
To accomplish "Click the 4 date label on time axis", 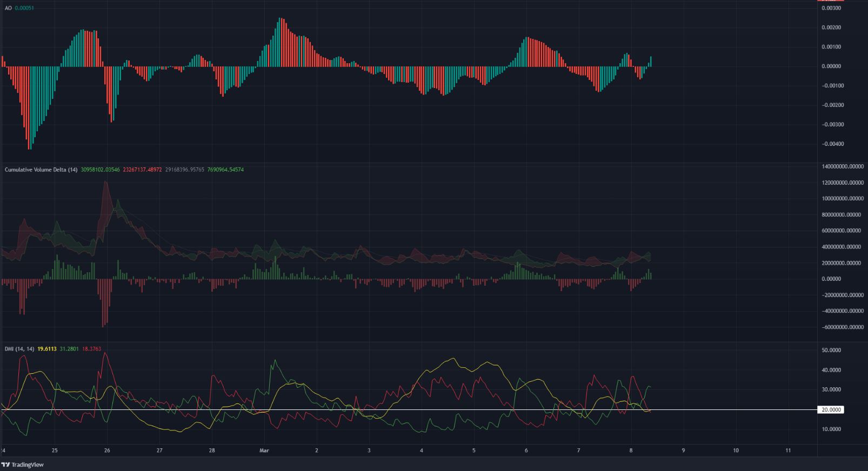I will tap(422, 450).
